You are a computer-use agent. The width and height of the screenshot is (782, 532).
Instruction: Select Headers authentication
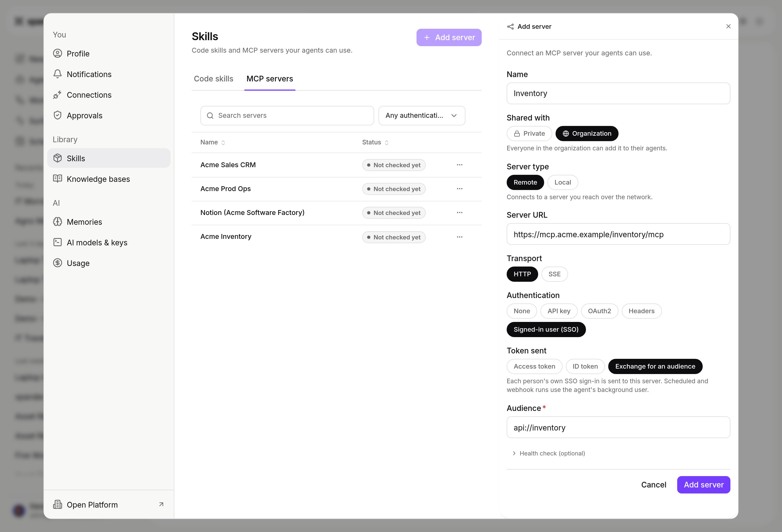tap(641, 311)
